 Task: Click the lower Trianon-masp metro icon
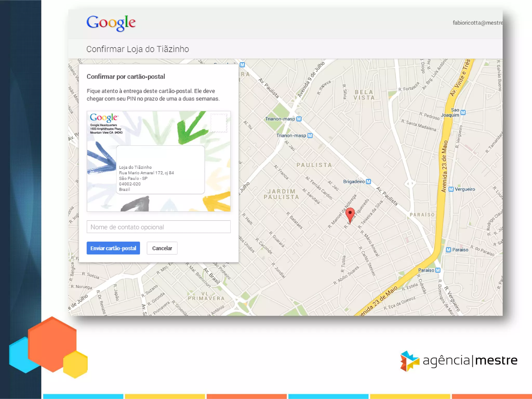point(310,136)
